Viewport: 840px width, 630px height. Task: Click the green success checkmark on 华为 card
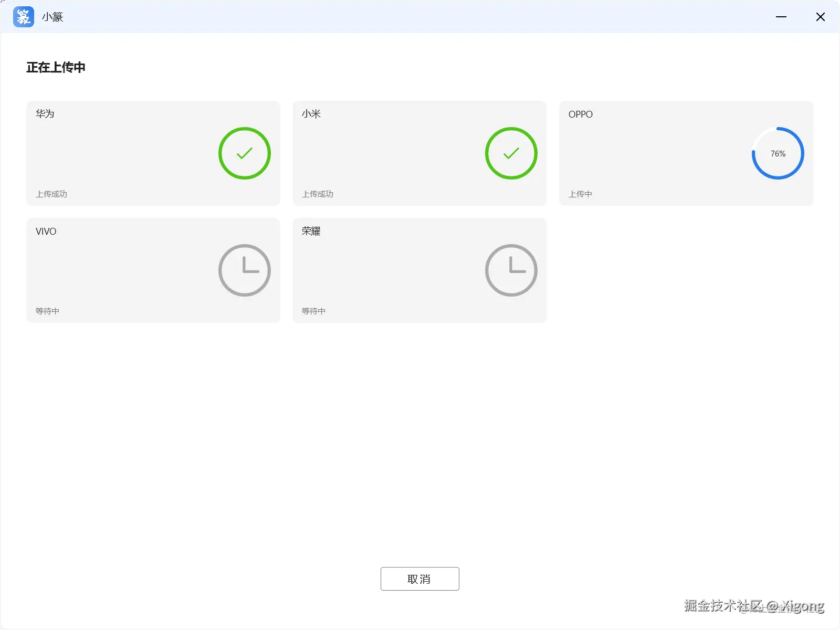(245, 153)
